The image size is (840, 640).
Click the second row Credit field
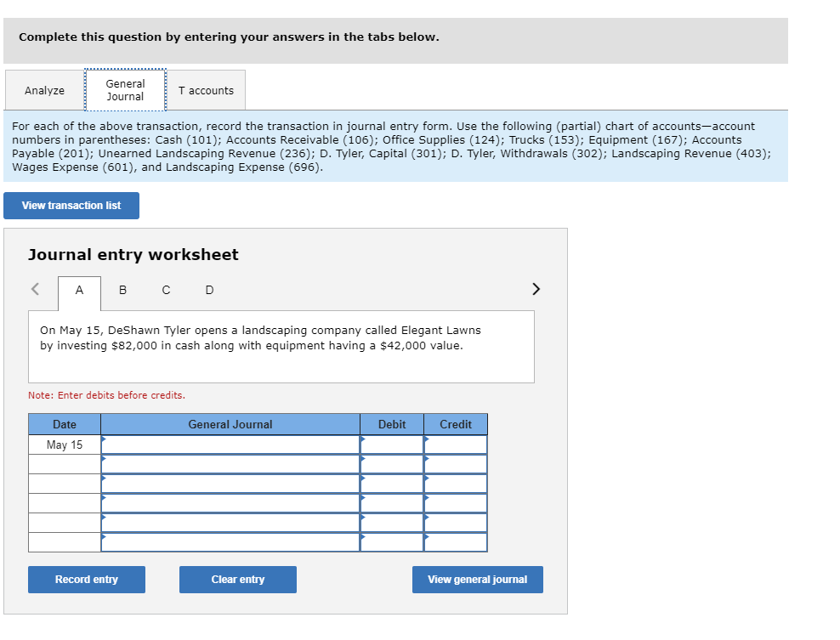coord(456,464)
